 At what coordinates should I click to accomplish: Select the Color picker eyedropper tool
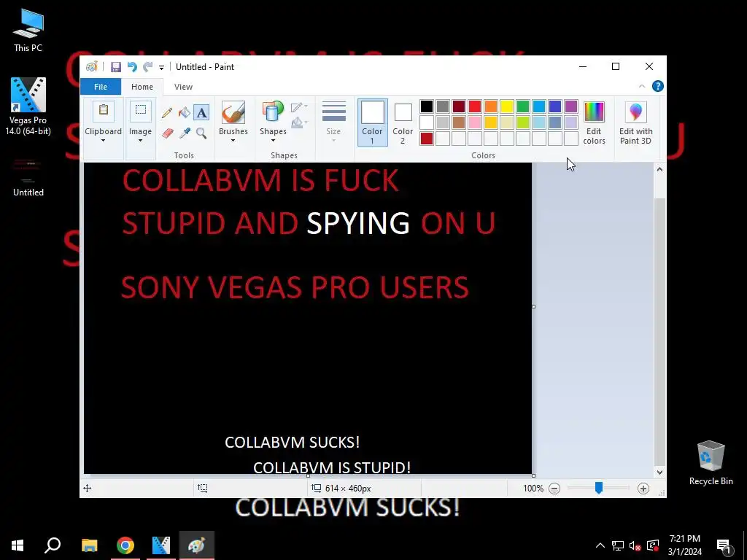(x=185, y=133)
